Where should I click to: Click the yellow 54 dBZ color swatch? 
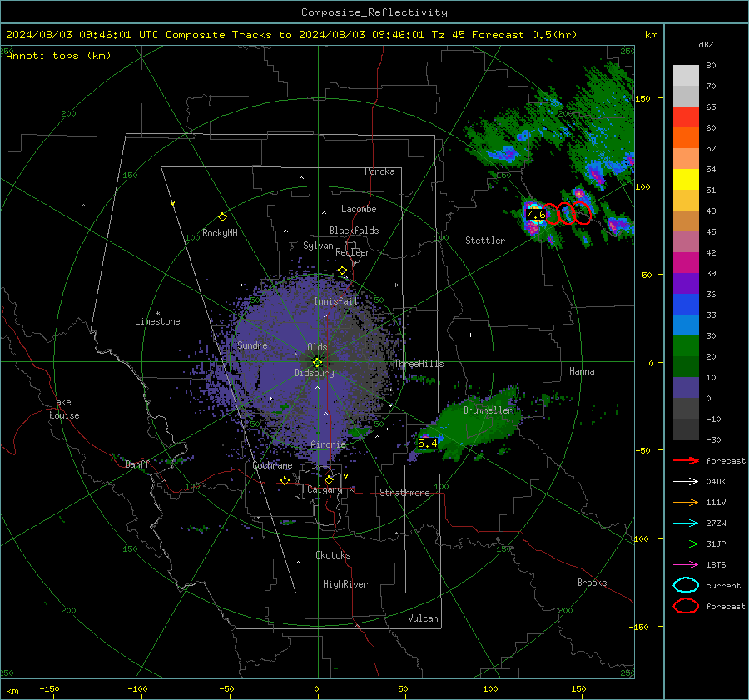tap(686, 180)
